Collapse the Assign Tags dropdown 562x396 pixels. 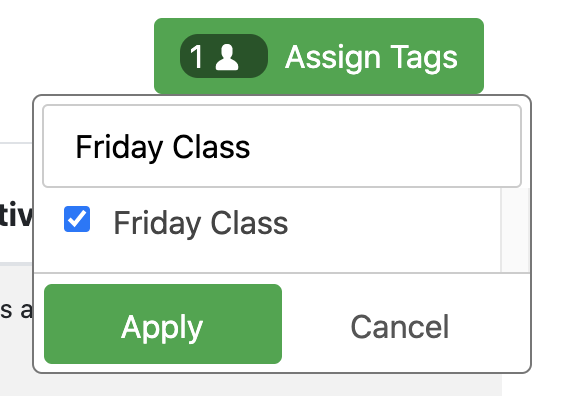pyautogui.click(x=319, y=56)
